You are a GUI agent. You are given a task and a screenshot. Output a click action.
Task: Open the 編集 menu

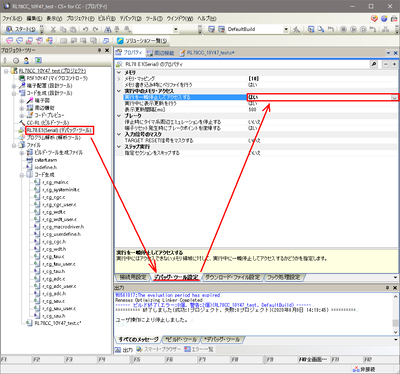(34, 18)
